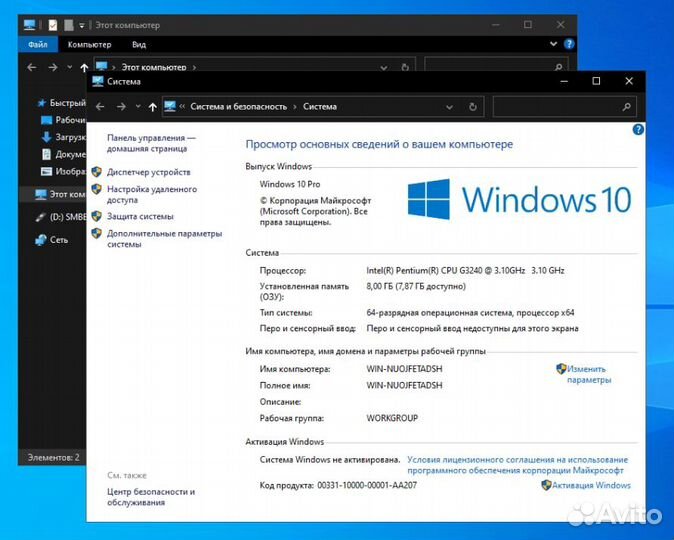This screenshot has height=540, width=674.
Task: Open Дополнительные параметры системы link
Action: tap(164, 238)
